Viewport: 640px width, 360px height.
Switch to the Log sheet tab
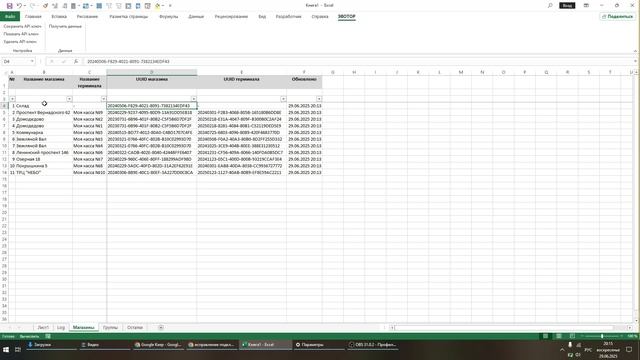[61, 327]
